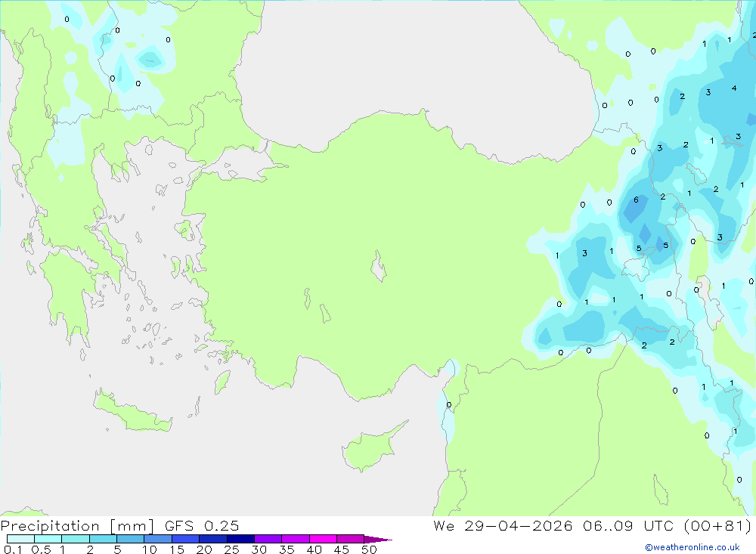Screen dimensions: 756x554
Task: Pick the 15–20 mm blue legend swatch
Action: tap(186, 539)
